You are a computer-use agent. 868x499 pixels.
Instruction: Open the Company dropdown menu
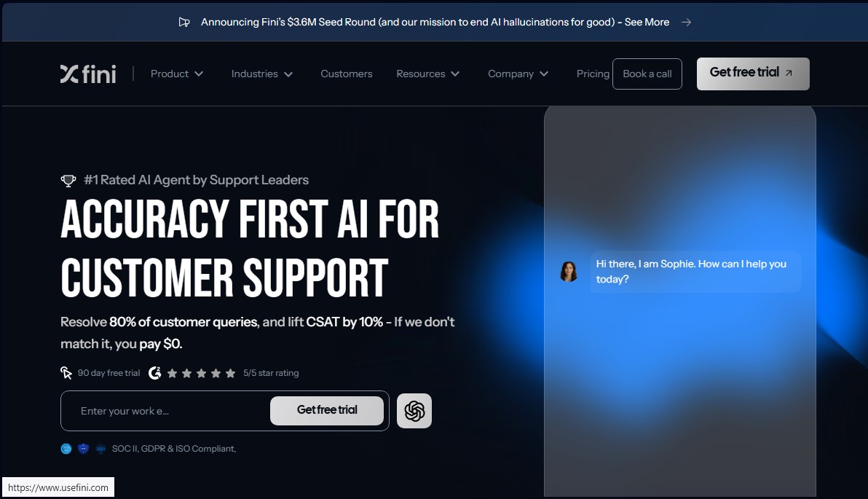coord(518,74)
